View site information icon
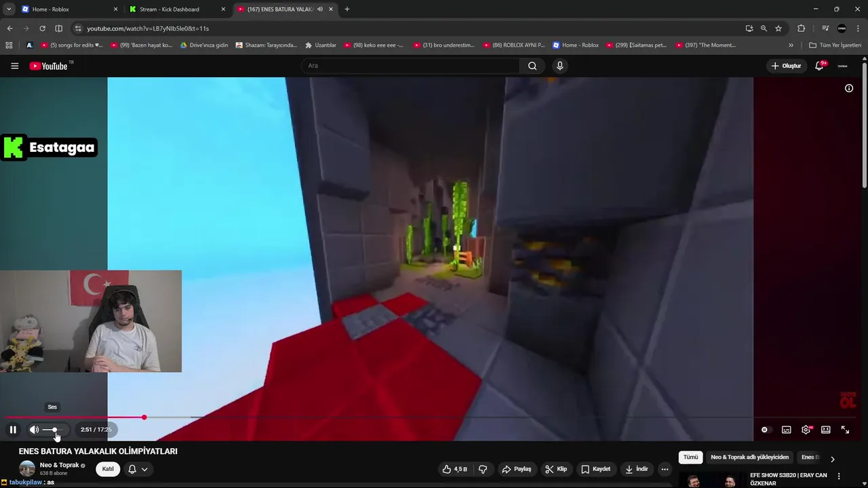This screenshot has width=868, height=488. pos(78,28)
